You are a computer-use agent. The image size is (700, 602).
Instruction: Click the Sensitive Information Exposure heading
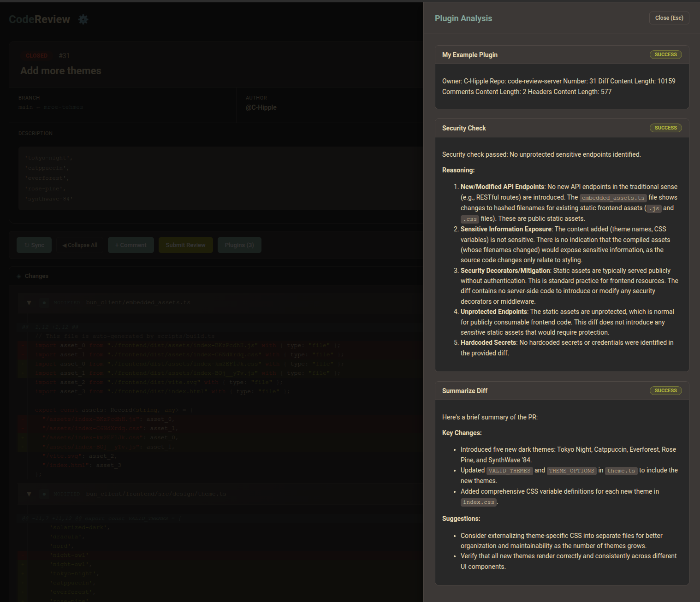coord(506,229)
